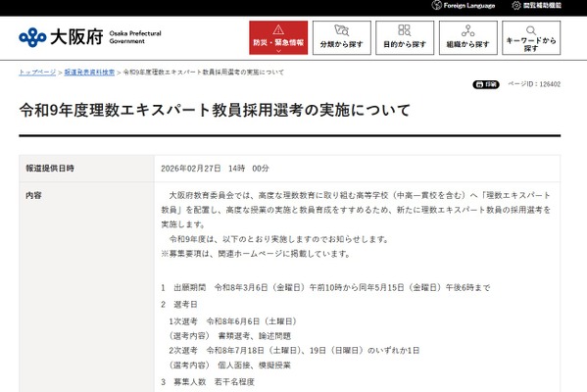Click the 印刷 print button
The image size is (587, 392).
(x=486, y=84)
